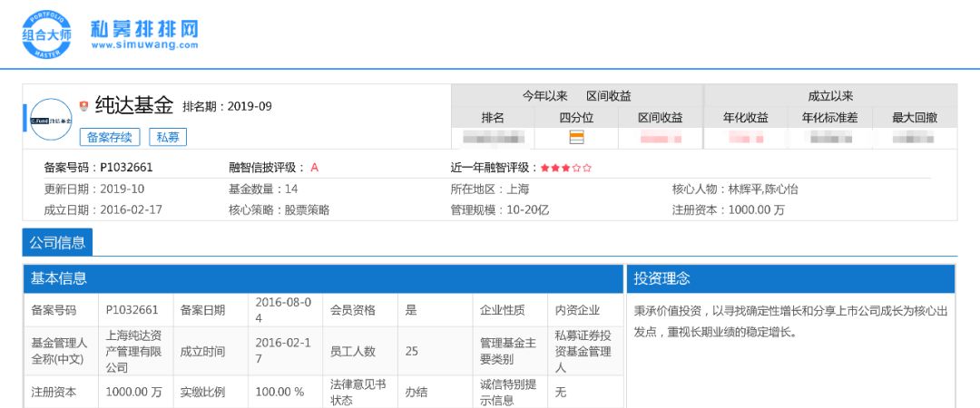Click the 会员资格 value 是 cell
The height and width of the screenshot is (408, 980).
[435, 310]
